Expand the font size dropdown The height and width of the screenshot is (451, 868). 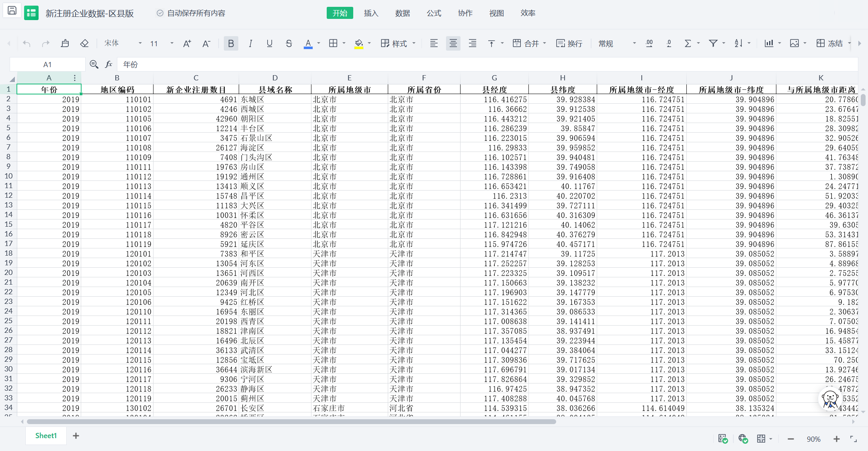[x=172, y=43]
